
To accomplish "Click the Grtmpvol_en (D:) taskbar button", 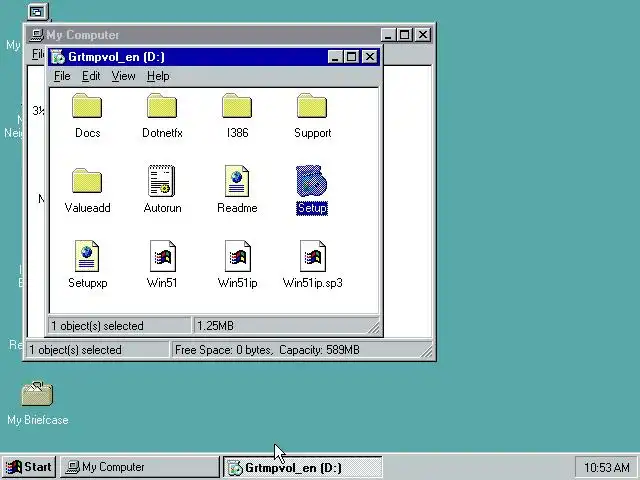I will (303, 467).
